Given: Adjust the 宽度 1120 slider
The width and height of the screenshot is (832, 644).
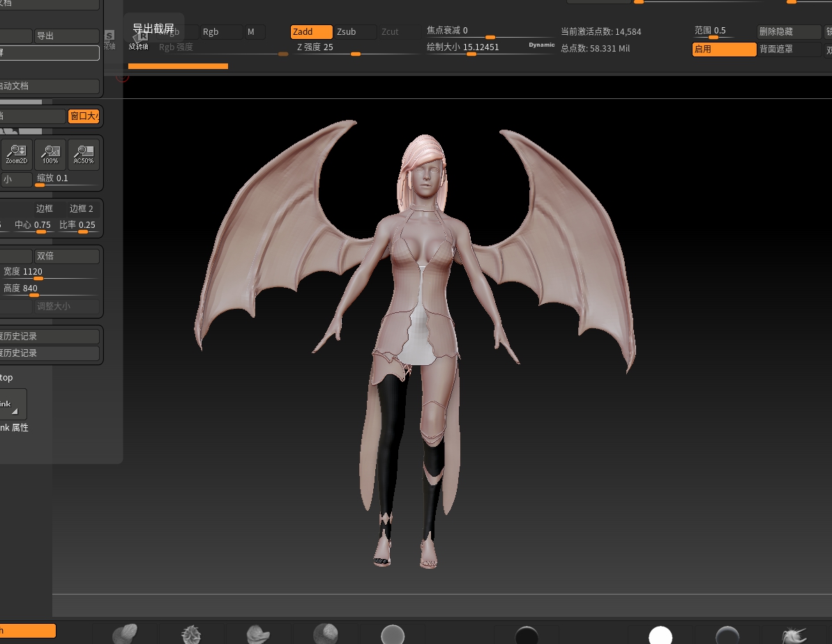Looking at the screenshot, I should pos(50,273).
